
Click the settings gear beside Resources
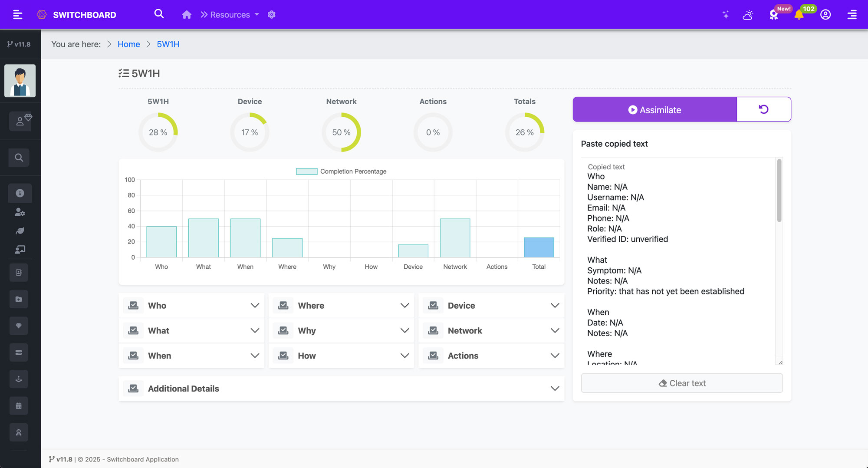click(272, 15)
